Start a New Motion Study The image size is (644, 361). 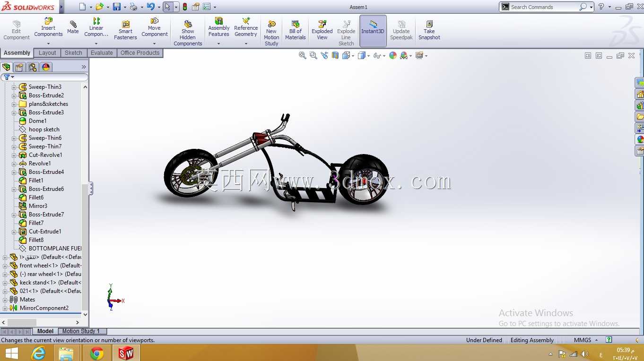pos(271,34)
